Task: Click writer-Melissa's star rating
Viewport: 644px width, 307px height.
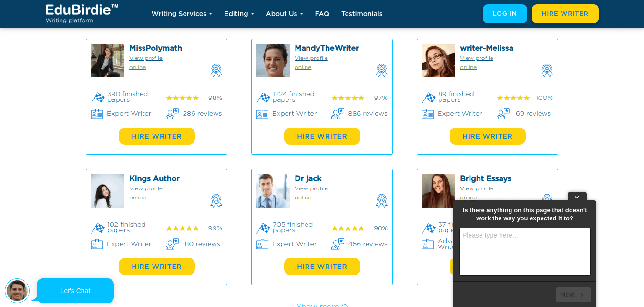Action: (513, 98)
